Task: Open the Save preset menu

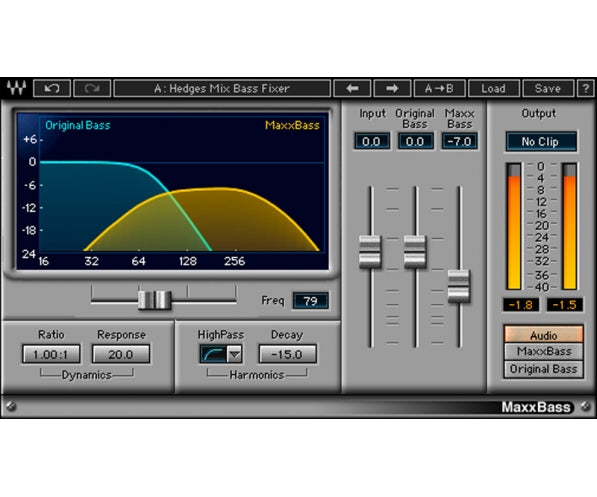Action: tap(548, 89)
